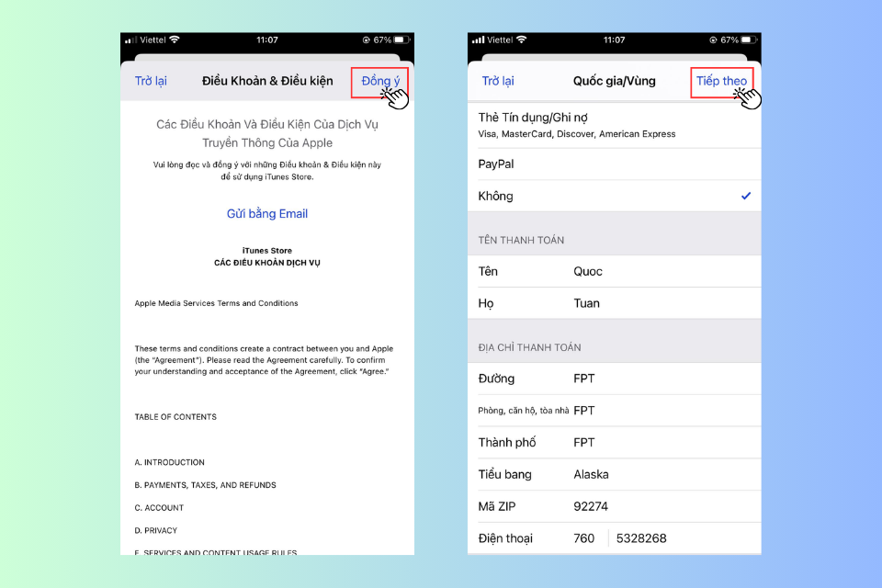Tap 11:07 clock on right phone
This screenshot has width=882, height=588.
click(615, 40)
